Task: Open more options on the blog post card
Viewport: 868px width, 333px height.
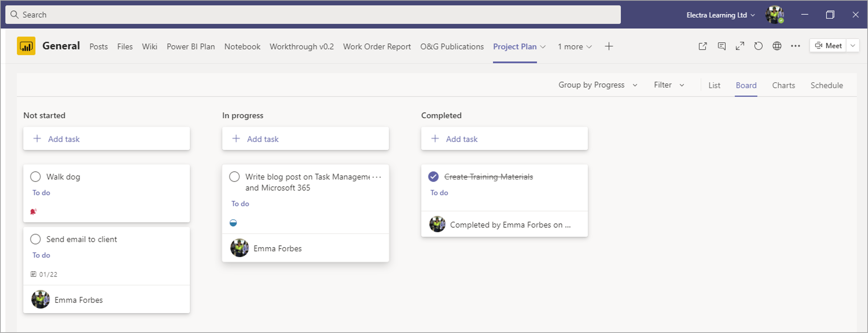Action: (377, 177)
